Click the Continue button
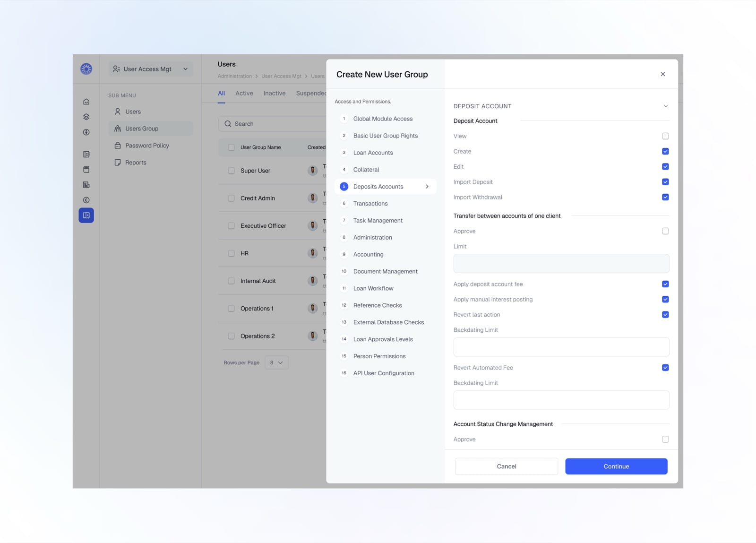This screenshot has width=756, height=543. point(616,466)
